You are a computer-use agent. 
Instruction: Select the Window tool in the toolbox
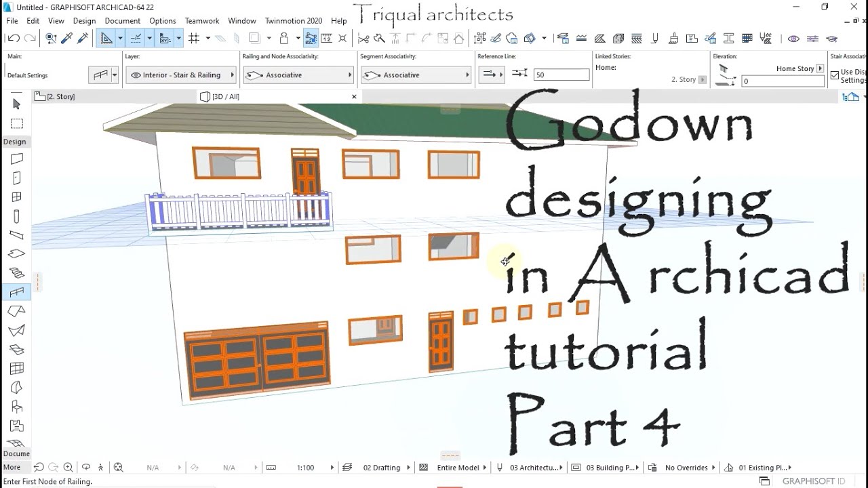(x=17, y=197)
